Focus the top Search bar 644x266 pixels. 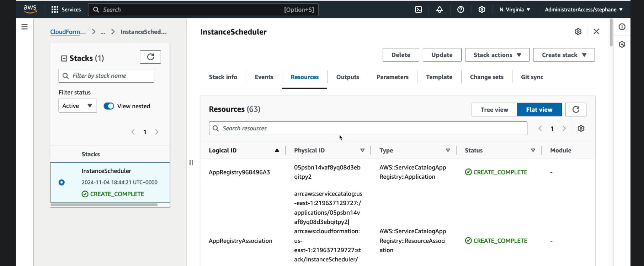(203, 10)
